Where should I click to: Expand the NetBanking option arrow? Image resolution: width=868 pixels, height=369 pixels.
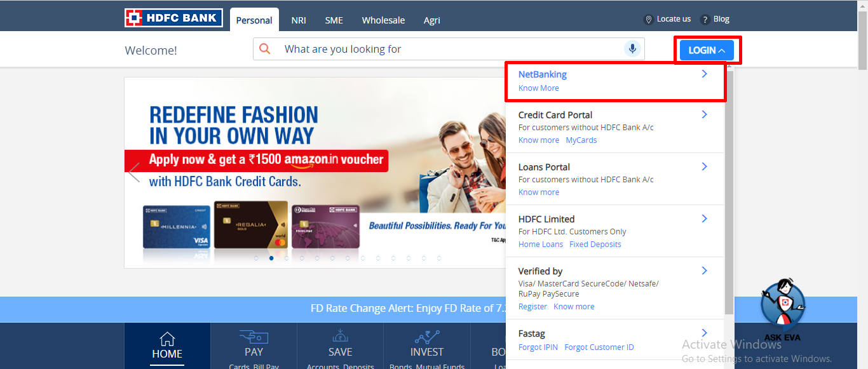click(x=703, y=74)
